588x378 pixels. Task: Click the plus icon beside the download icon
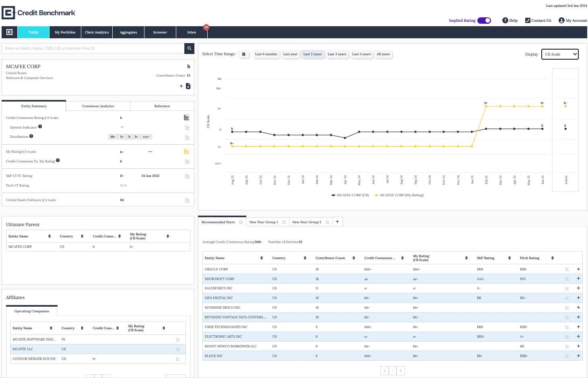click(x=181, y=86)
